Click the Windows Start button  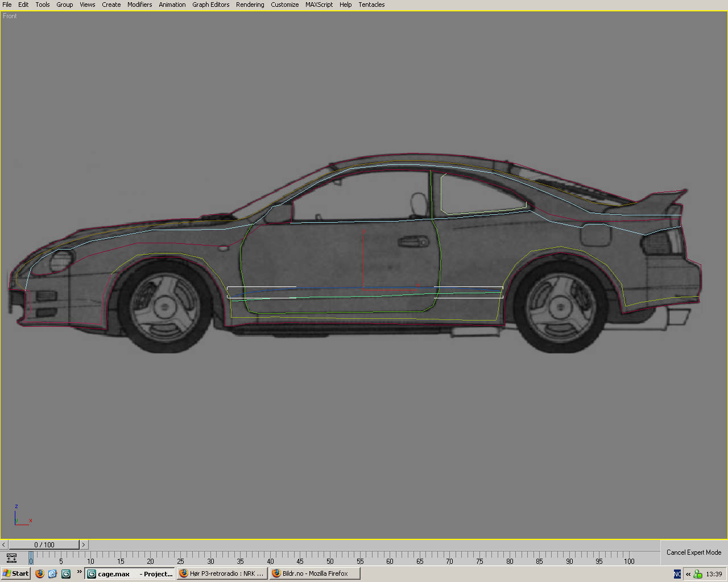[15, 573]
